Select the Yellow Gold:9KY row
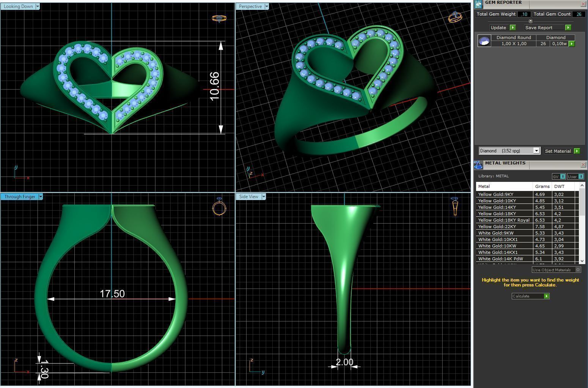The height and width of the screenshot is (388, 588). (528, 194)
